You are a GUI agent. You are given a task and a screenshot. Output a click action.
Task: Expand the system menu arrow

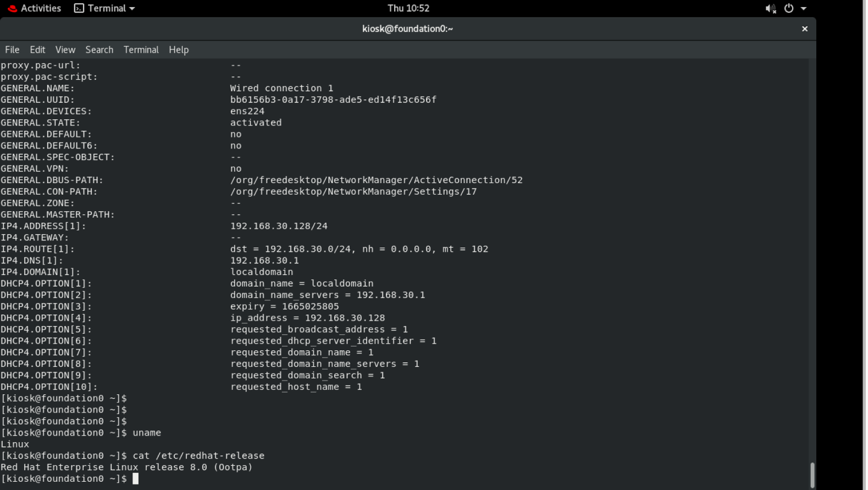pyautogui.click(x=804, y=9)
